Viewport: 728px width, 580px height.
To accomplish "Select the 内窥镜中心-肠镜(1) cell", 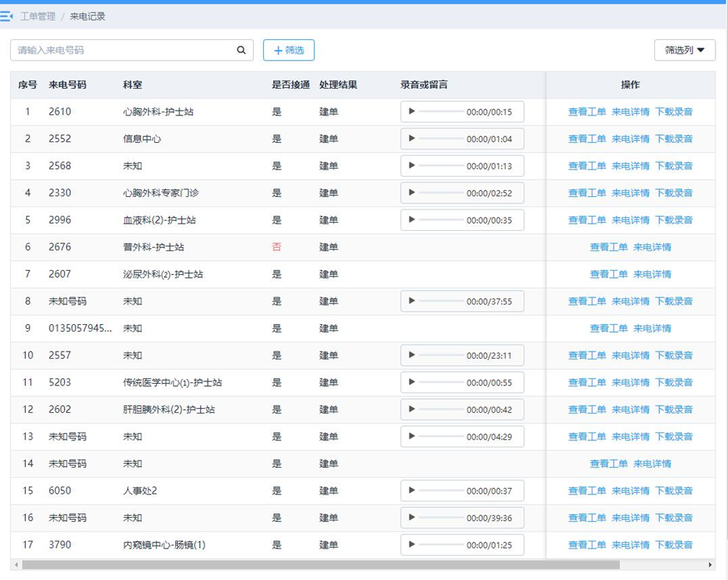I will pyautogui.click(x=164, y=545).
